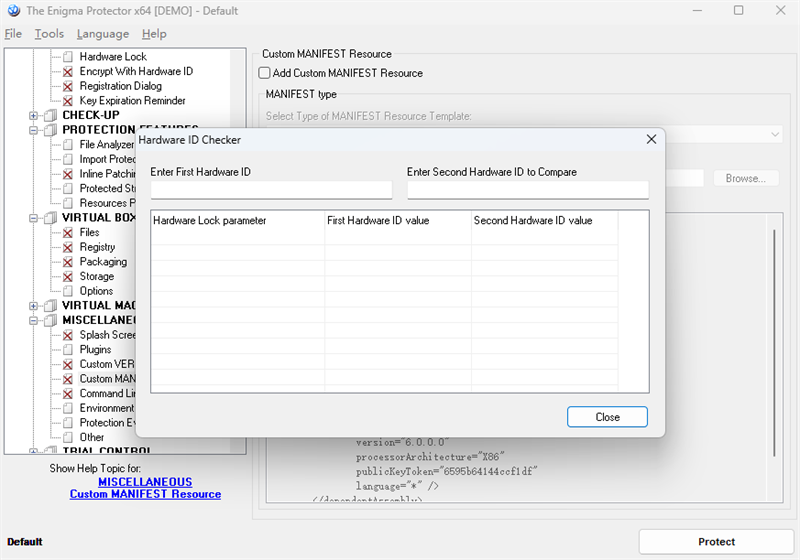Click the Plugins item icon
800x560 pixels.
tap(68, 350)
